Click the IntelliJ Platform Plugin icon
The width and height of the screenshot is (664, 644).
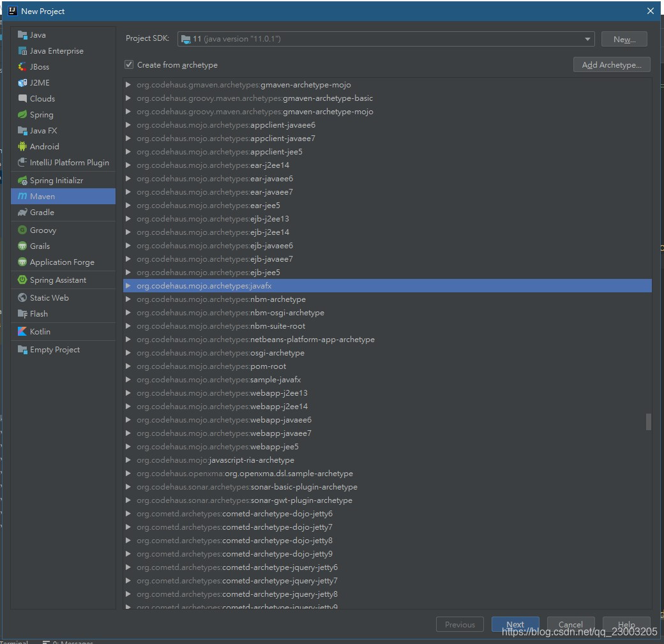[x=22, y=163]
